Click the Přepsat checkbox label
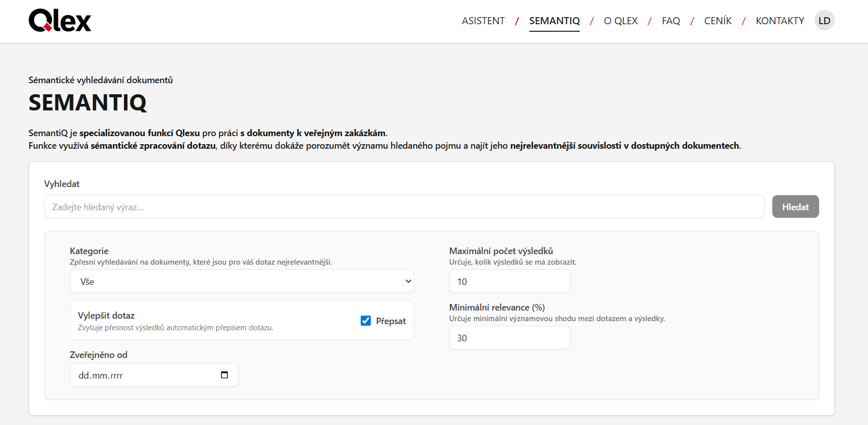868x425 pixels. (x=390, y=321)
